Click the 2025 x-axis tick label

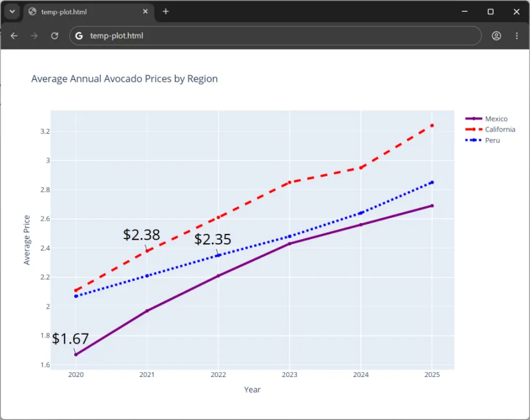click(432, 375)
